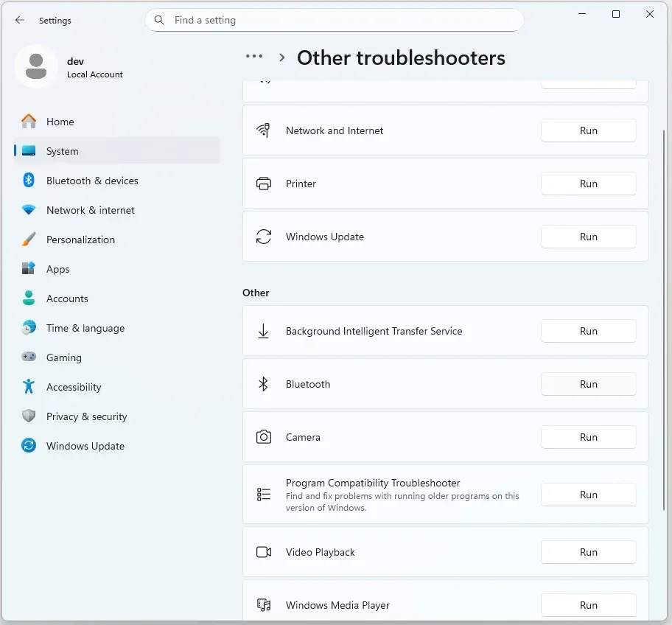Click the Accounts person icon
This screenshot has height=625, width=672.
click(29, 298)
